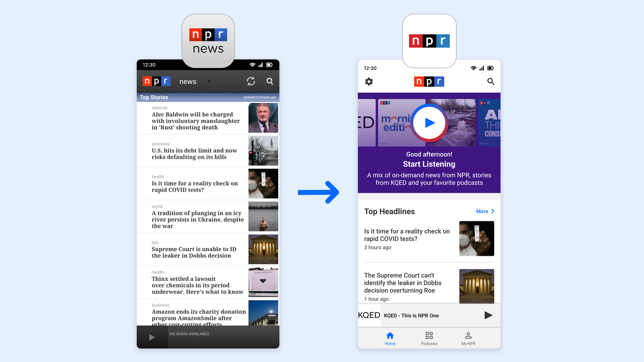This screenshot has width=644, height=362.
Task: Tap play on the NO AUDIO AVAILABLE bar
Action: coord(152,336)
